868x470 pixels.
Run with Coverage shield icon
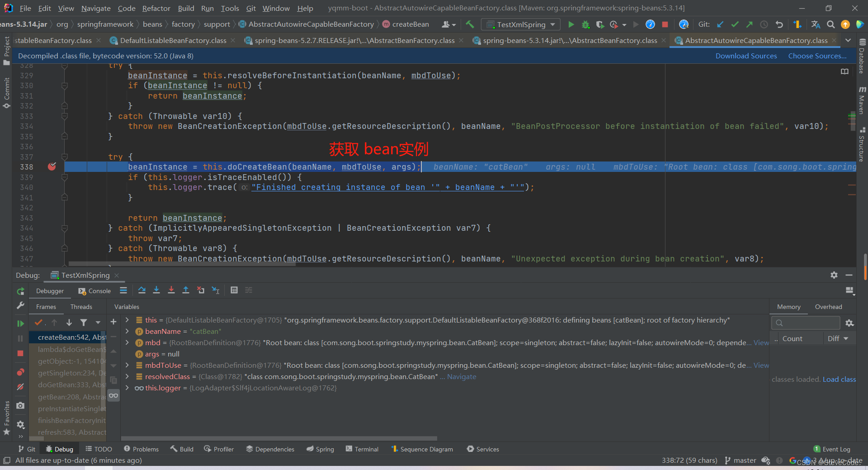pyautogui.click(x=600, y=24)
